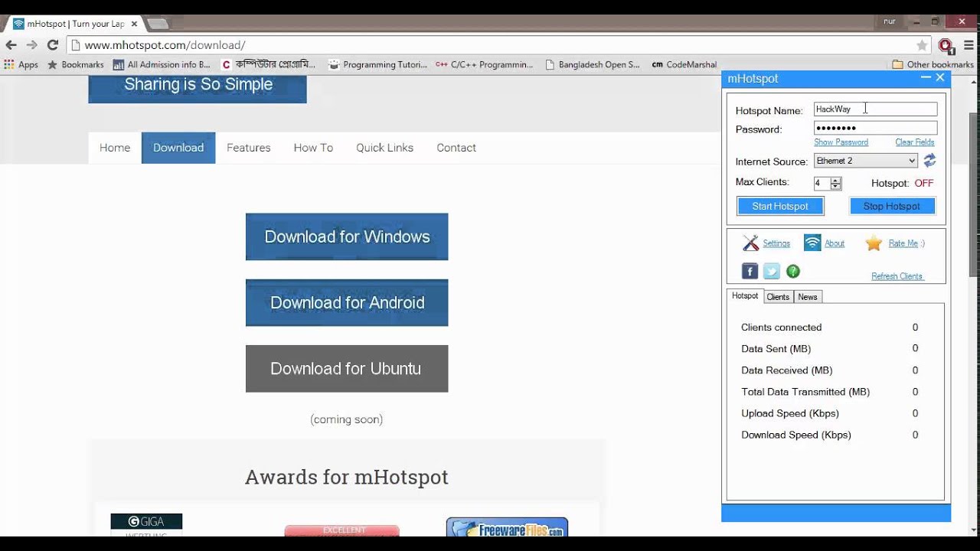Image resolution: width=980 pixels, height=551 pixels.
Task: Click the Max Clients number field
Action: point(822,184)
